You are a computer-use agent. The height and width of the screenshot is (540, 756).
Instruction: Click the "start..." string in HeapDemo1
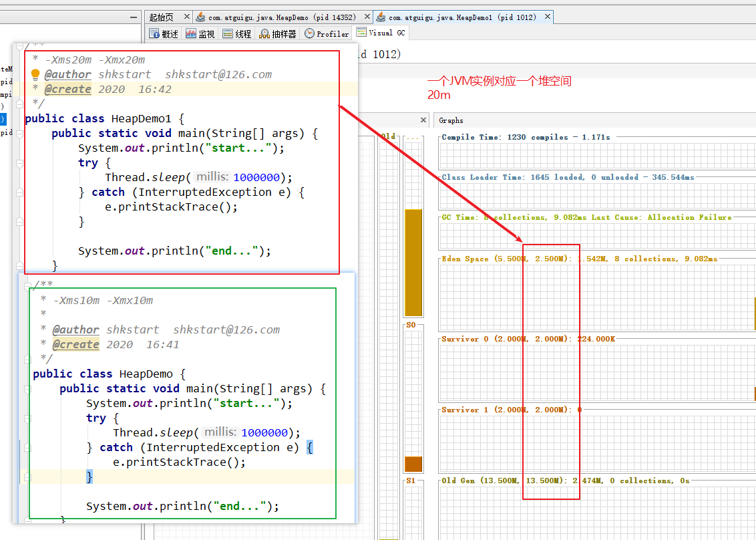(x=238, y=148)
